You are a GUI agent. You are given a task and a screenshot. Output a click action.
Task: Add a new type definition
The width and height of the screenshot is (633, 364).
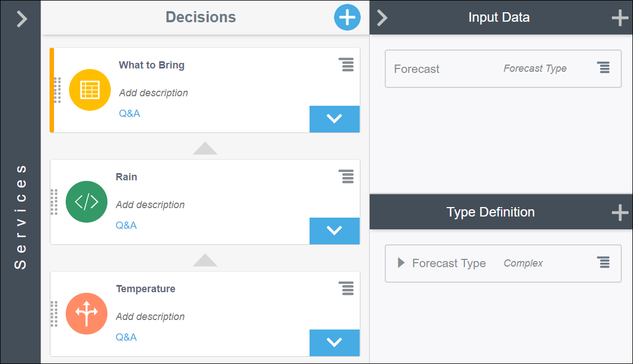(620, 212)
